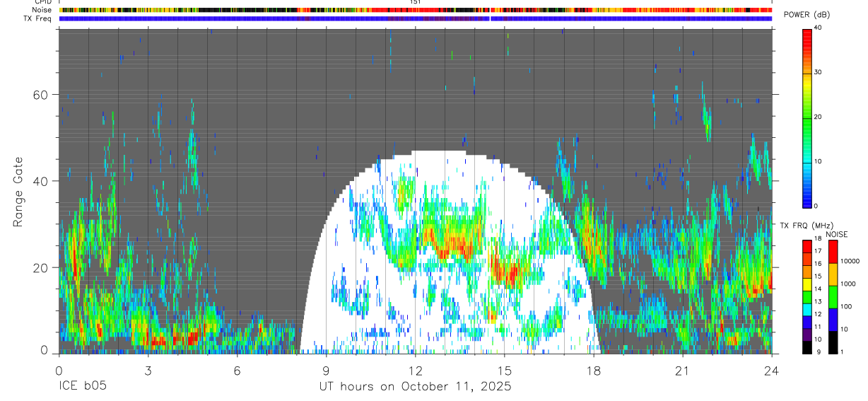This screenshot has width=868, height=401.
Task: Click the POWER (dB) gradient color bar
Action: [x=807, y=117]
